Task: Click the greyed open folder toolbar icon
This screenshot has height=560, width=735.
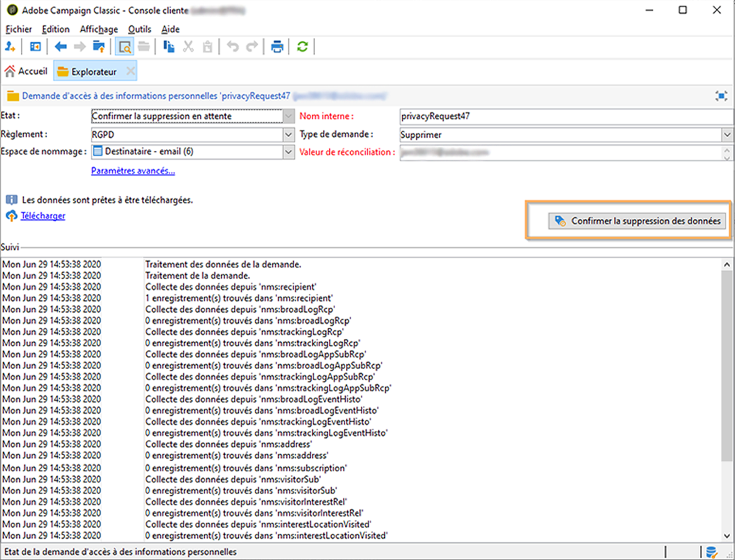Action: [144, 47]
